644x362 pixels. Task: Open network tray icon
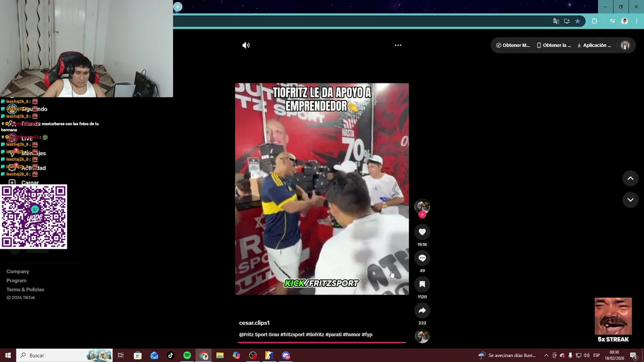[x=579, y=355]
